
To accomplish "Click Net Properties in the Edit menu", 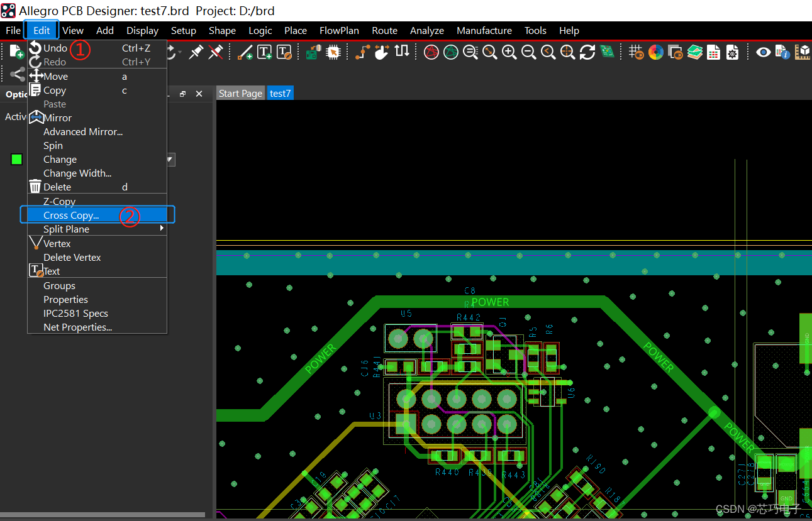I will [77, 327].
